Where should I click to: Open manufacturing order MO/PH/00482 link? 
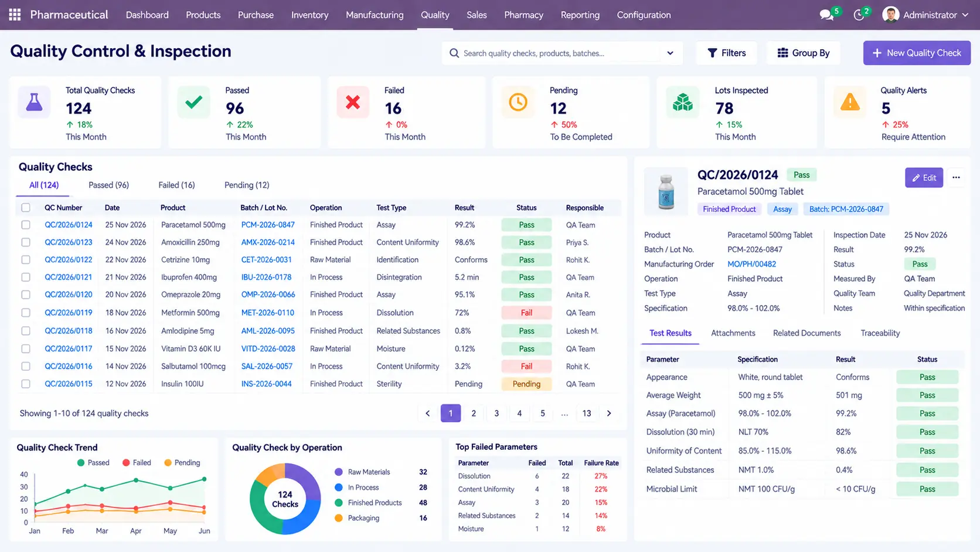[x=751, y=265]
